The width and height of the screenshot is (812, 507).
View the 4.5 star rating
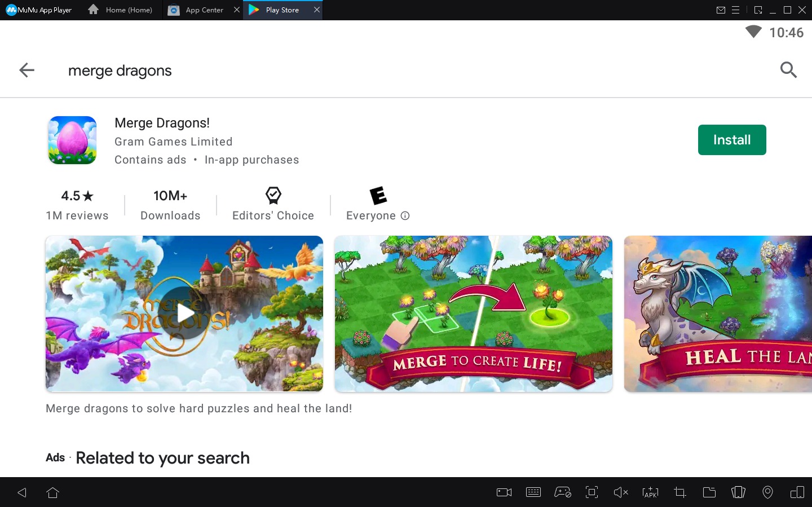[77, 196]
